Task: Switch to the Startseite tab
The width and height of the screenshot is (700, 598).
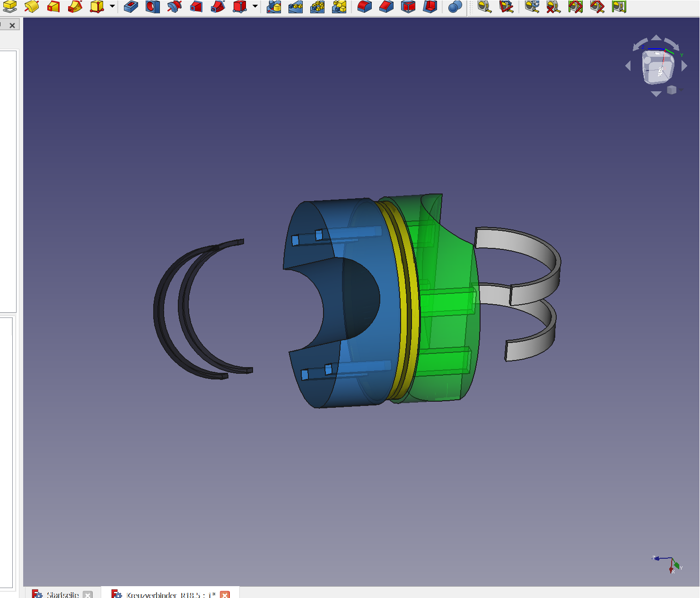Action: (x=62, y=594)
